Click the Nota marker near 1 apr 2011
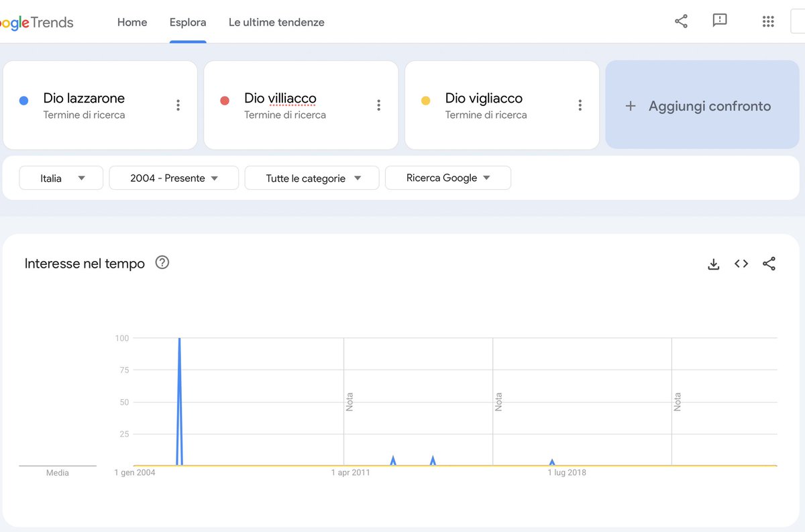Viewport: 805px width, 532px height. click(x=350, y=403)
